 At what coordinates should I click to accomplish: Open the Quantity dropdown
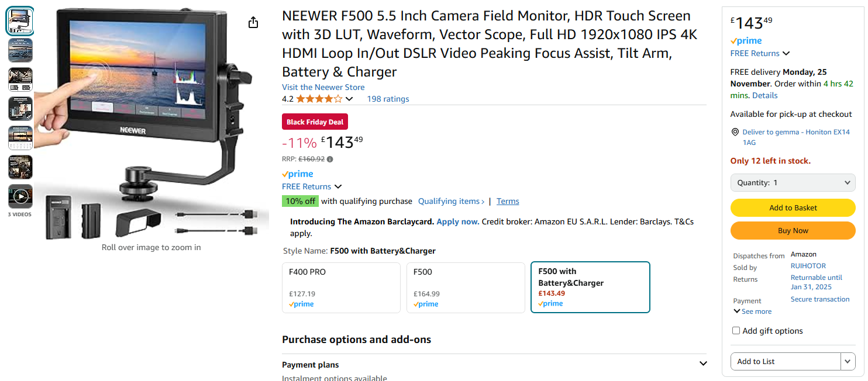793,183
